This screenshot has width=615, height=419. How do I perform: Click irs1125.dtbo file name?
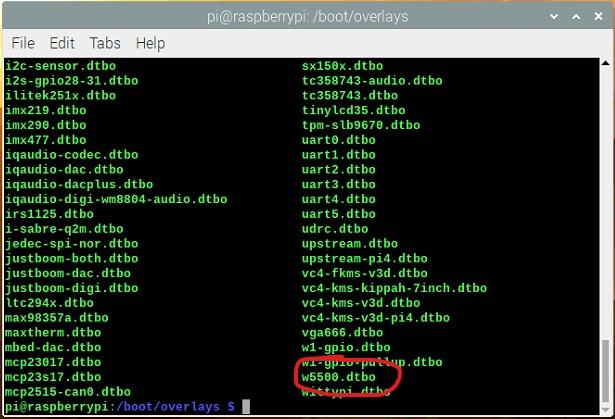tap(49, 214)
